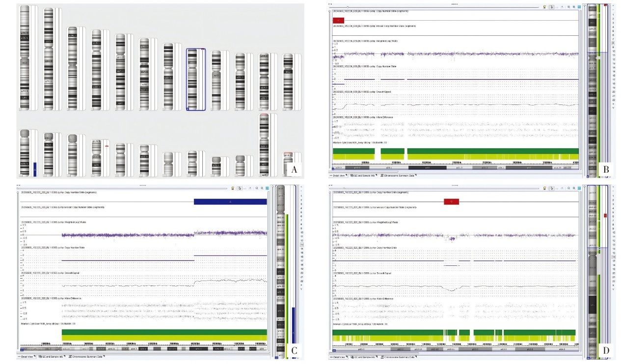Choose chromosome 22 in panel D number list
622x364 pixels.
pos(614,280)
